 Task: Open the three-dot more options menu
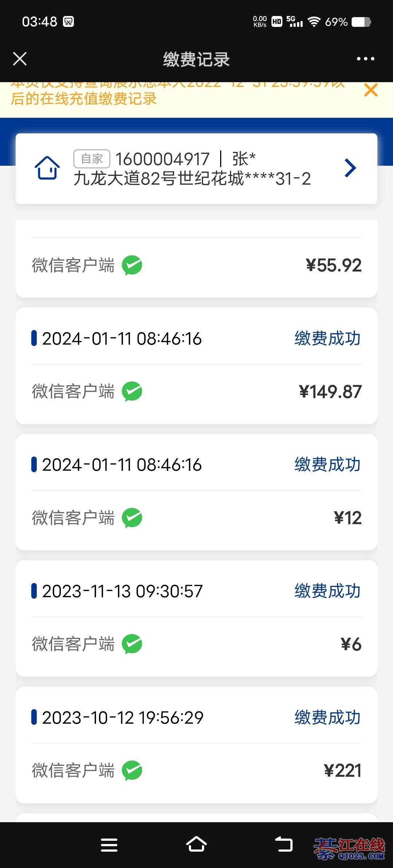point(365,59)
